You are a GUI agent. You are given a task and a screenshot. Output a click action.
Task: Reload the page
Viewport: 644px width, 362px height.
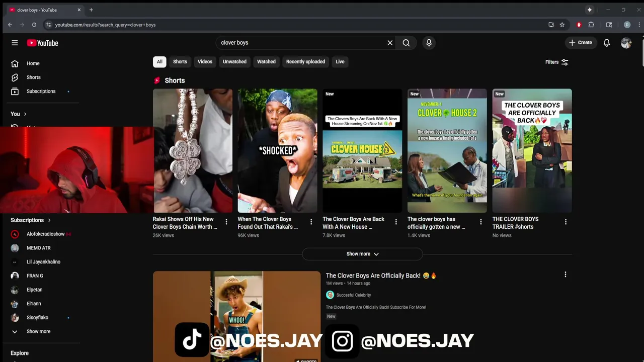pyautogui.click(x=34, y=25)
